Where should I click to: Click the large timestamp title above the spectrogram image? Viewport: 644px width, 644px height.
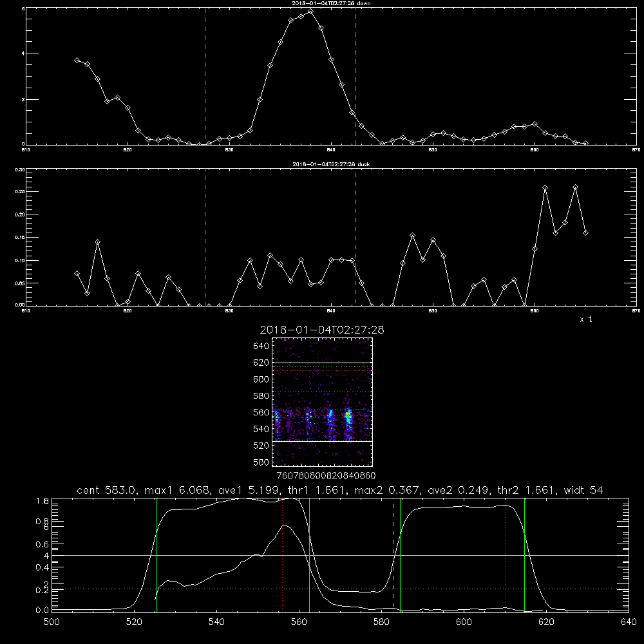[x=322, y=330]
